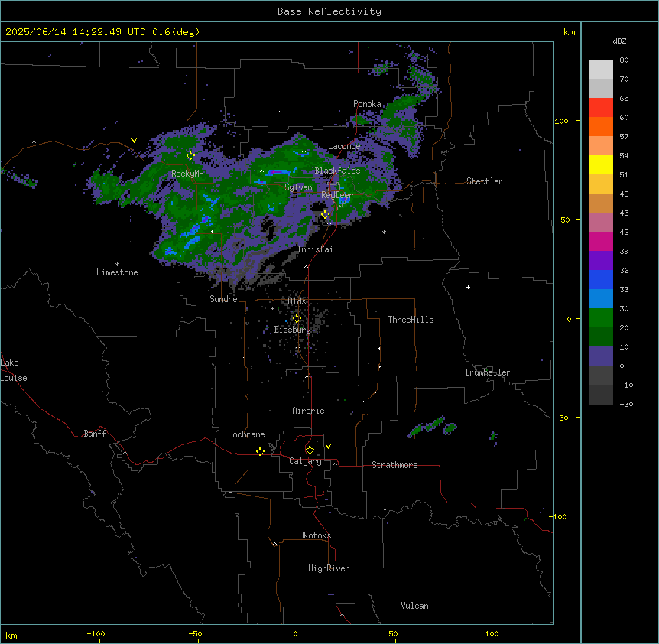Click the Didsbury city label
Image resolution: width=659 pixels, height=644 pixels.
(293, 330)
